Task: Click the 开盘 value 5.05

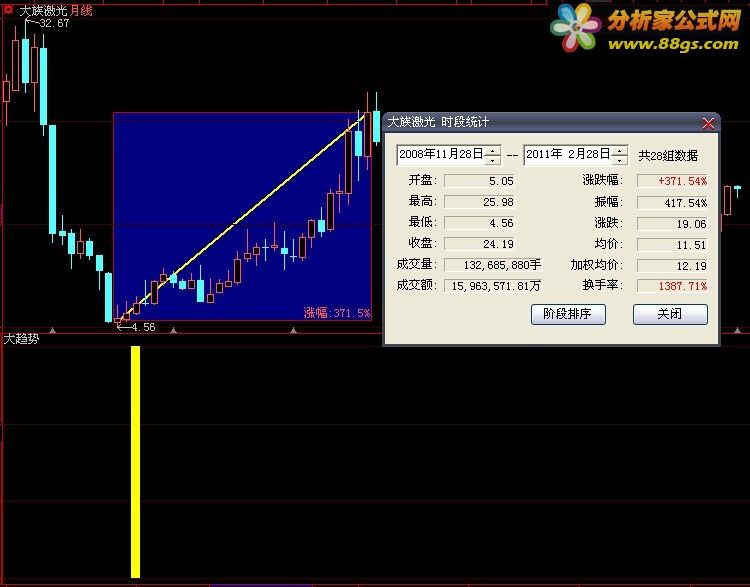Action: pyautogui.click(x=479, y=181)
